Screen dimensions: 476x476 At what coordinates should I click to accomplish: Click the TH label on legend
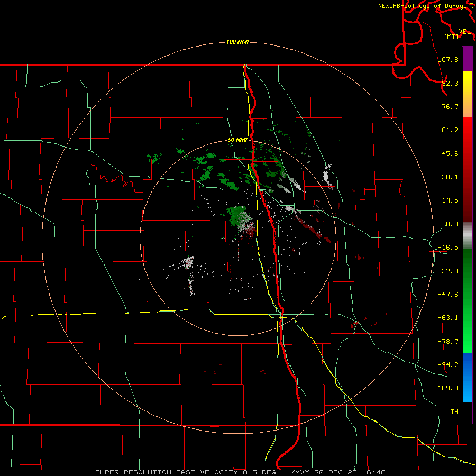[x=454, y=411]
